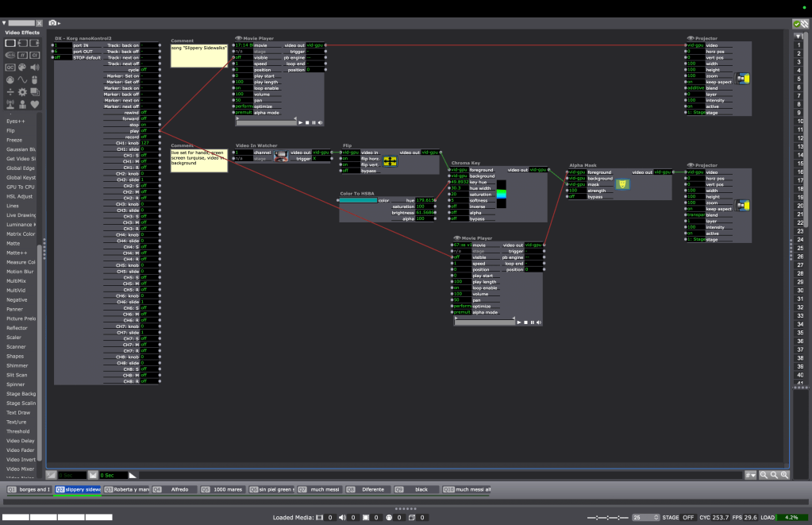Click the Flip actor's arrows icon
Image resolution: width=812 pixels, height=525 pixels.
point(390,161)
